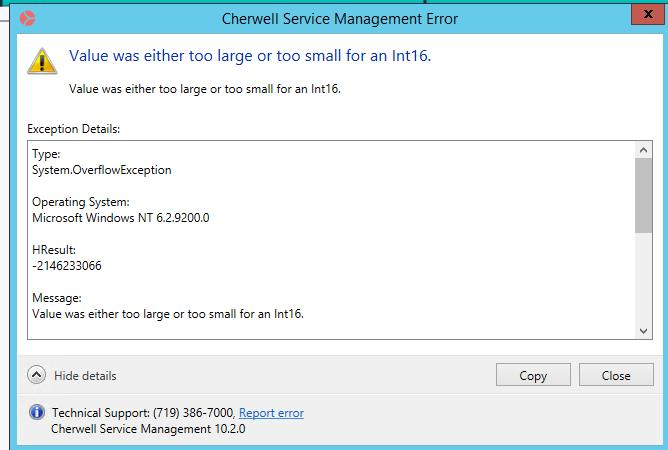The height and width of the screenshot is (450, 668).
Task: Click the exception details scrollbar thumb
Action: [643, 194]
